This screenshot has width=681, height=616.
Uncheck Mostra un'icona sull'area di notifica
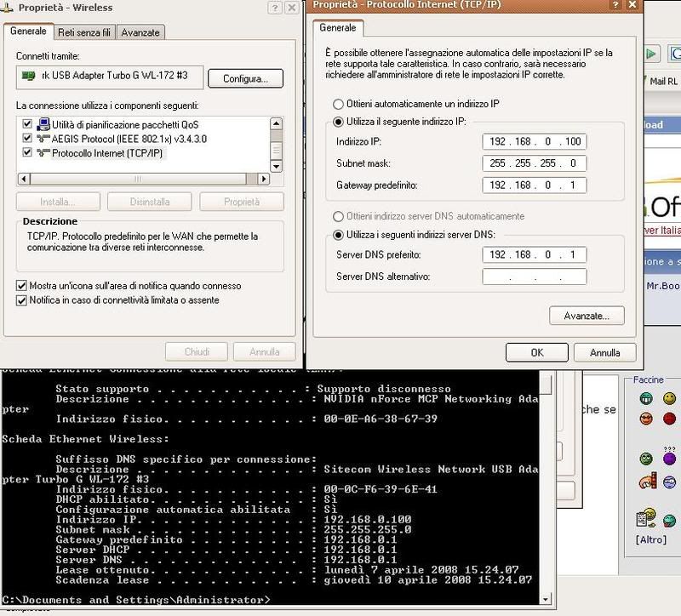tap(22, 286)
